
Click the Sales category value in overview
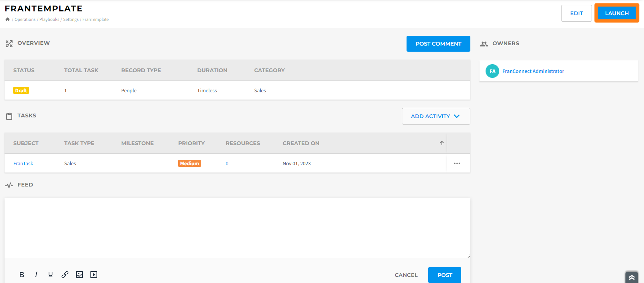[260, 90]
